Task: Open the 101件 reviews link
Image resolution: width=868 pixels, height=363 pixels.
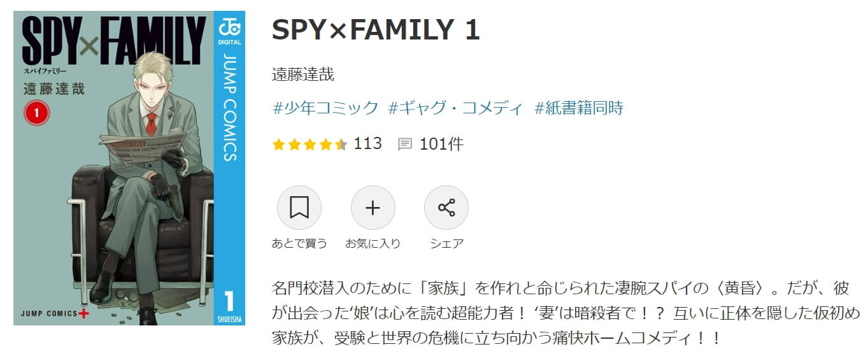Action: click(x=441, y=145)
